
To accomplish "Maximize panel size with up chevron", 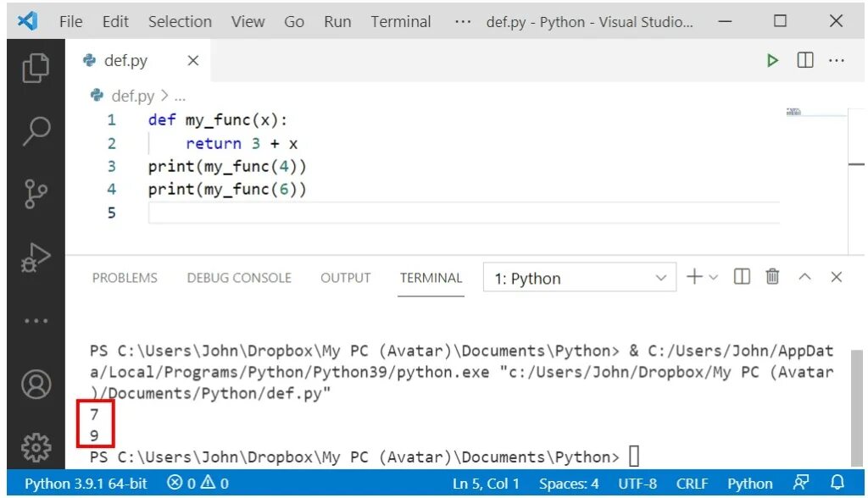I will (x=805, y=277).
